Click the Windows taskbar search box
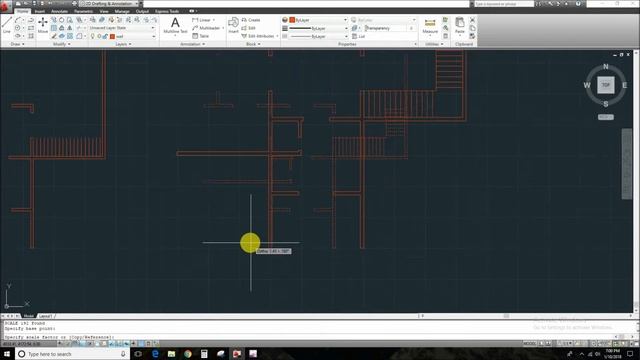Viewport: 640px width, 360px height. coord(73,353)
